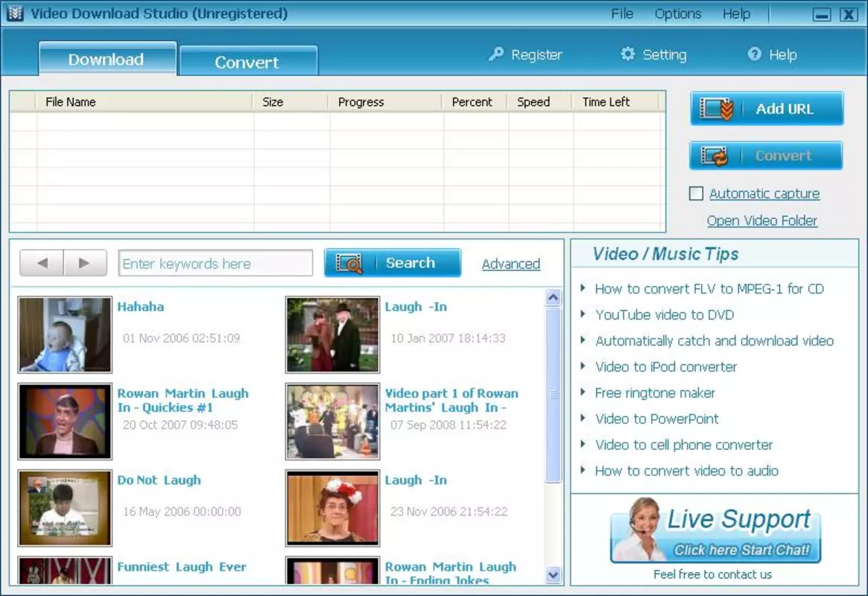Click the Add URL film icon
The image size is (868, 596).
pos(717,109)
